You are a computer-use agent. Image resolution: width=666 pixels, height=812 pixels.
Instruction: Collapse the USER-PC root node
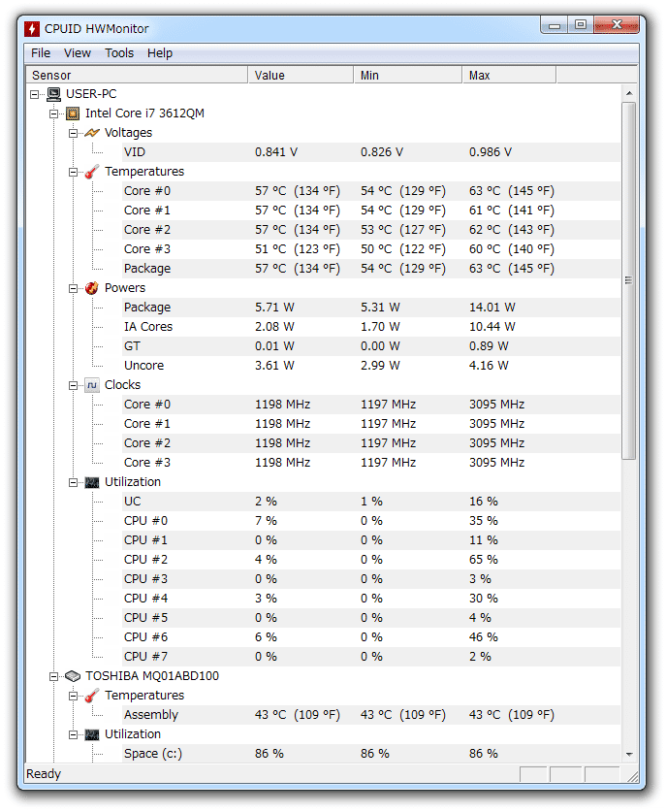(34, 94)
